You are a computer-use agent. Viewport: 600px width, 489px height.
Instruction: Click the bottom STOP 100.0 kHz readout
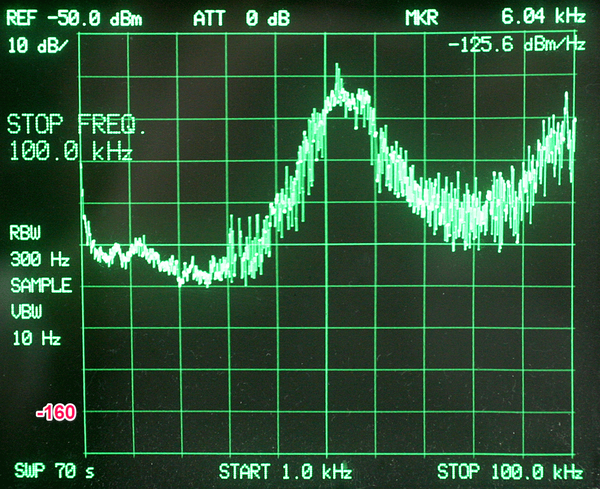tap(510, 470)
